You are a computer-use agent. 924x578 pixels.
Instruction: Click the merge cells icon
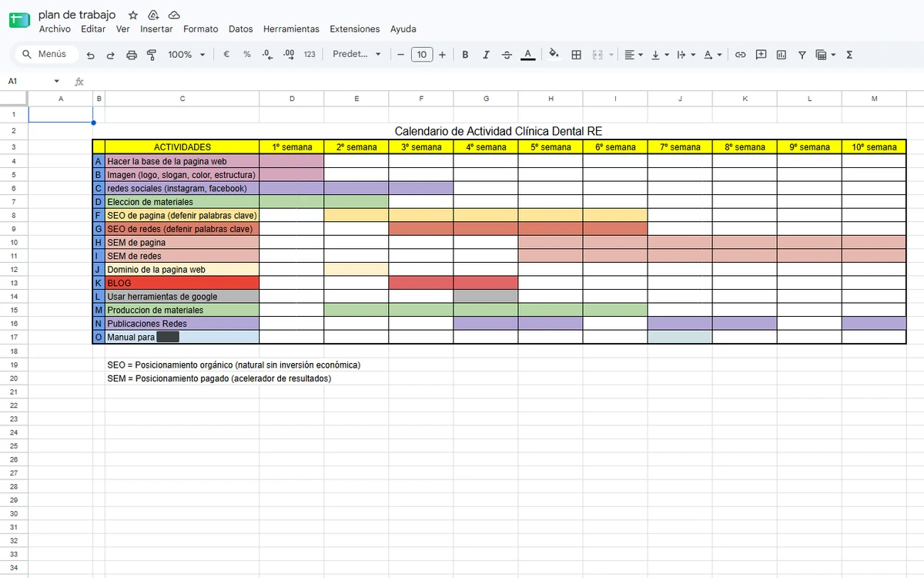click(x=598, y=55)
